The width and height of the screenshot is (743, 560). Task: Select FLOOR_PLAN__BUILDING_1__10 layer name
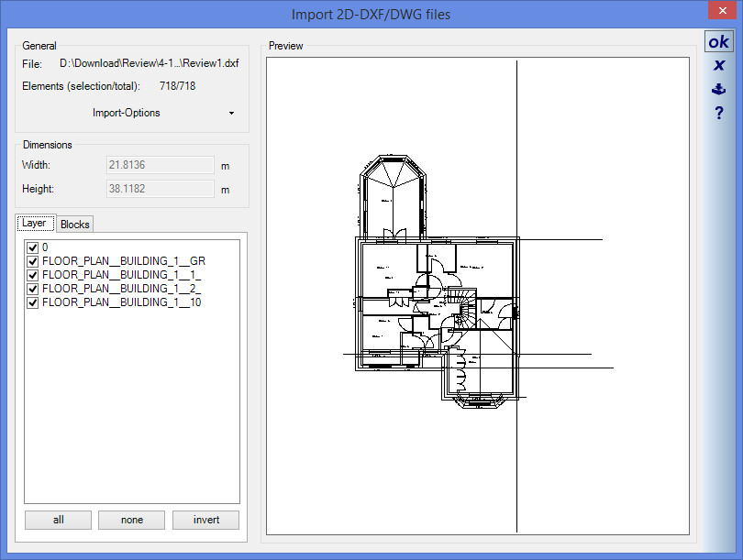(122, 302)
